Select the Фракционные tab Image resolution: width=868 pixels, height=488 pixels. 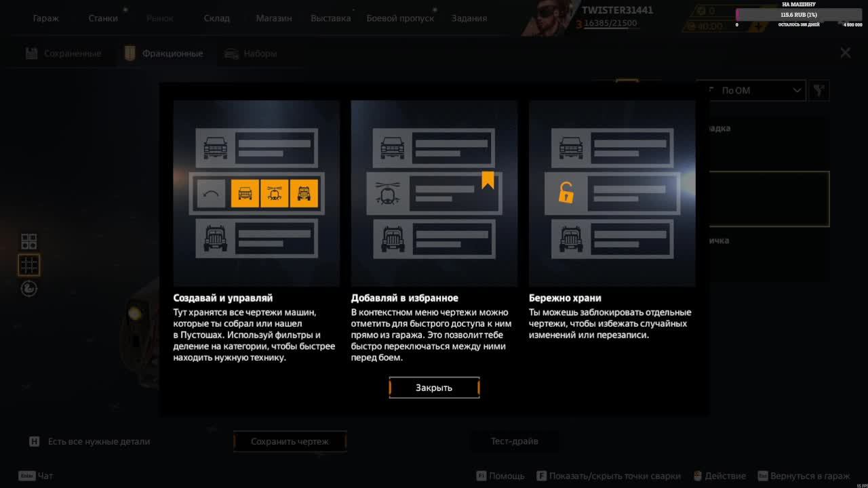164,54
